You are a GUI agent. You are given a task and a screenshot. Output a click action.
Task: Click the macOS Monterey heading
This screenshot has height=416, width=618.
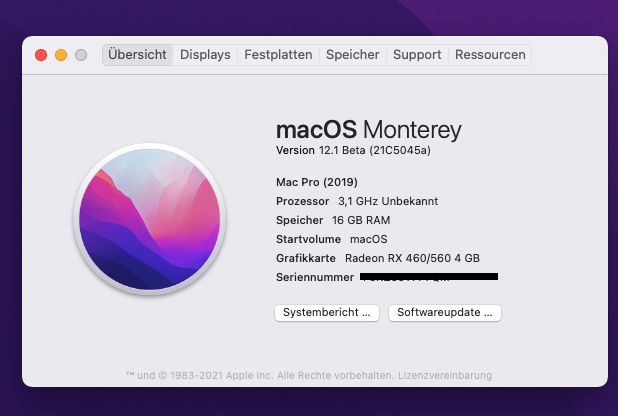(369, 130)
